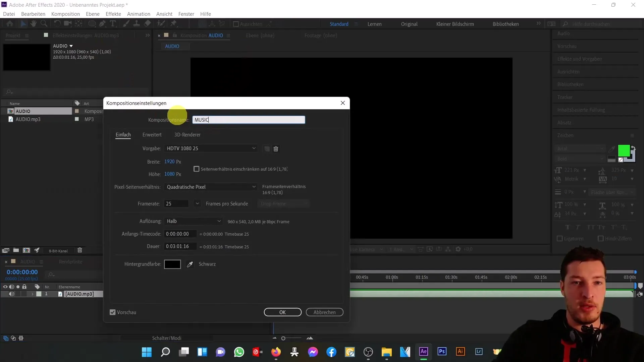Open Illustrator from the taskbar
Screen dimensions: 644x362
[460, 352]
